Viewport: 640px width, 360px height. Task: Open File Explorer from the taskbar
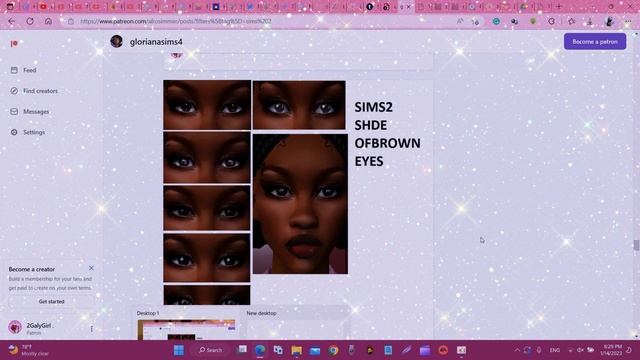pyautogui.click(x=297, y=350)
